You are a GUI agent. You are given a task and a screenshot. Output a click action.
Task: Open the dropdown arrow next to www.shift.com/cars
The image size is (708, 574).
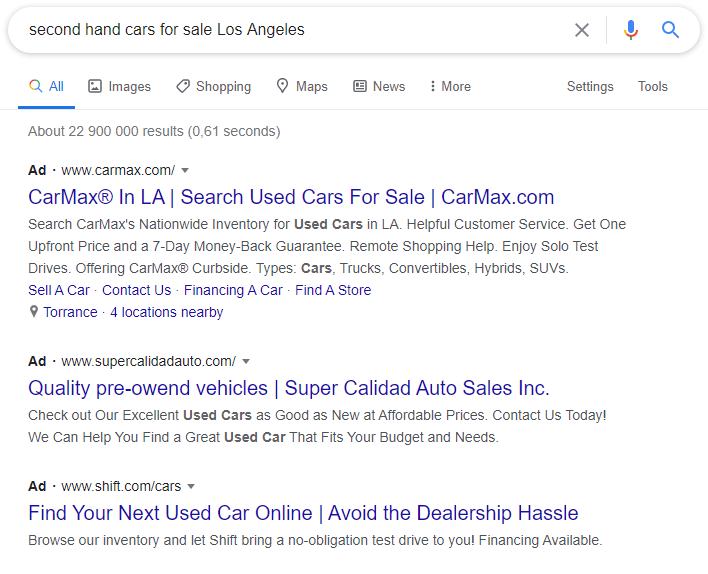(x=191, y=486)
